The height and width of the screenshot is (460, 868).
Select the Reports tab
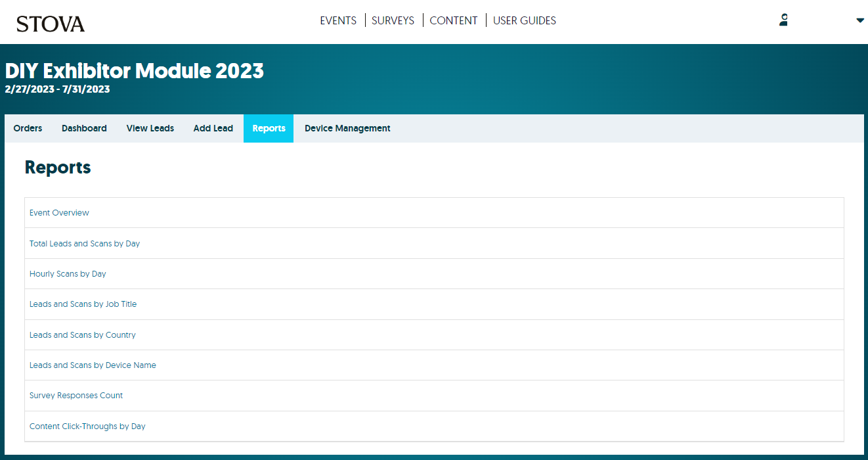point(269,128)
